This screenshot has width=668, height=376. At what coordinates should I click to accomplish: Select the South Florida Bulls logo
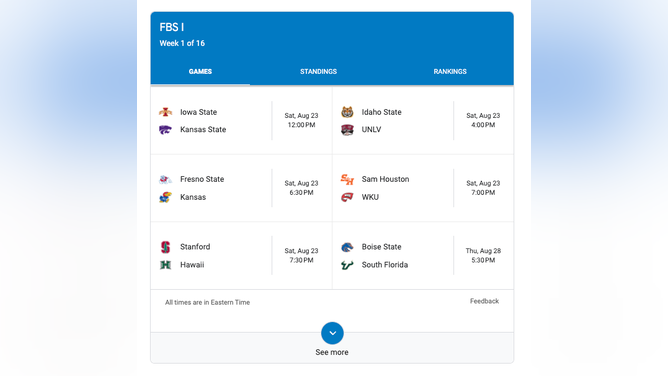(x=347, y=265)
